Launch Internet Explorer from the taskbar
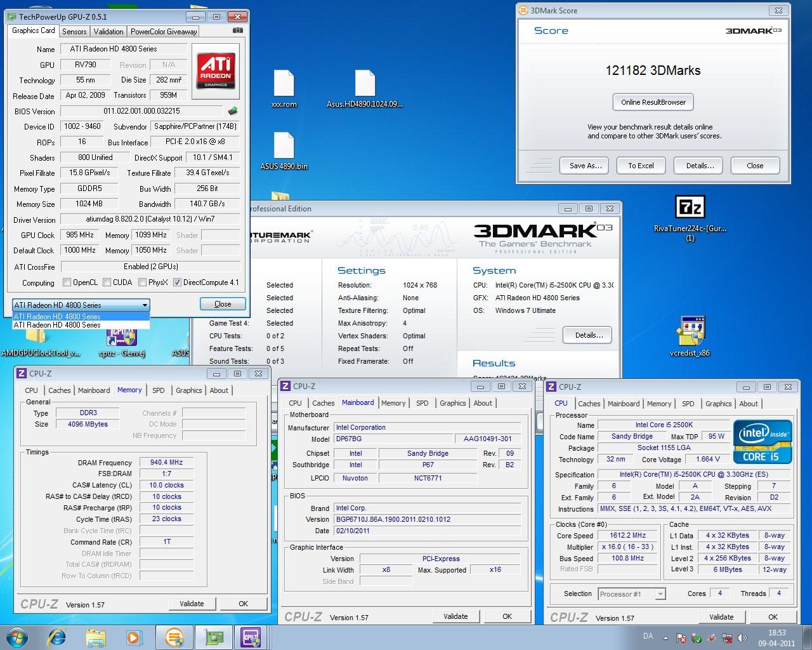This screenshot has width=812, height=650. pos(58,637)
